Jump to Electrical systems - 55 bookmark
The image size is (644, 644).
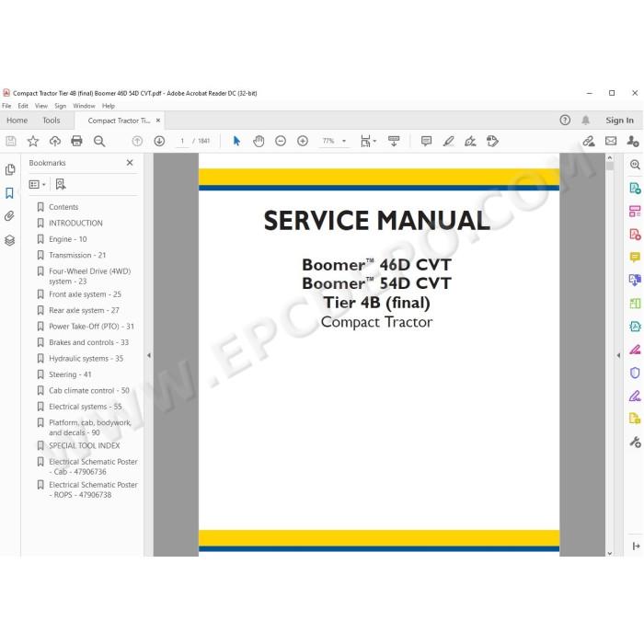85,407
